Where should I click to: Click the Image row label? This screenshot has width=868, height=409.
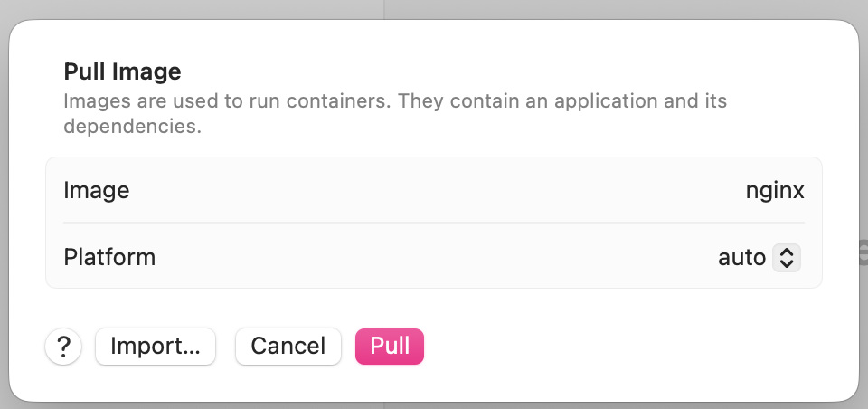coord(97,191)
